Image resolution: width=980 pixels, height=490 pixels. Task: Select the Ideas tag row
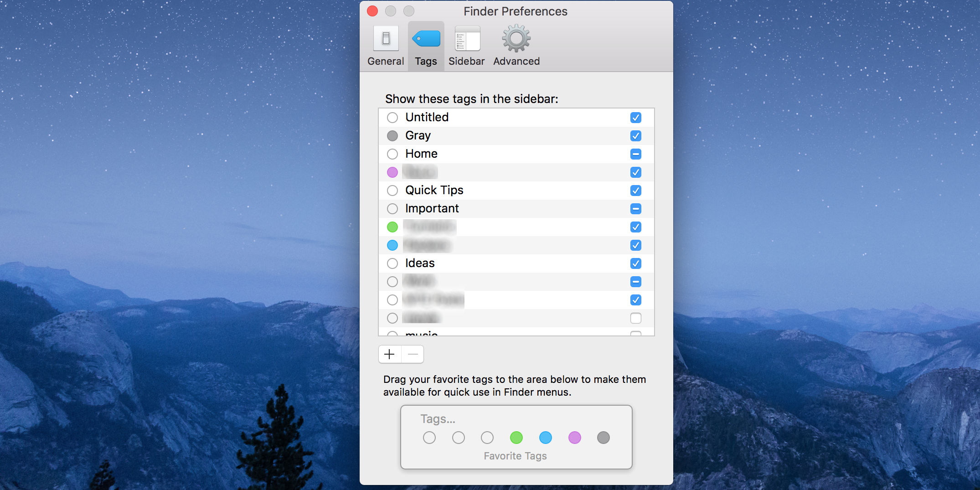pyautogui.click(x=501, y=263)
